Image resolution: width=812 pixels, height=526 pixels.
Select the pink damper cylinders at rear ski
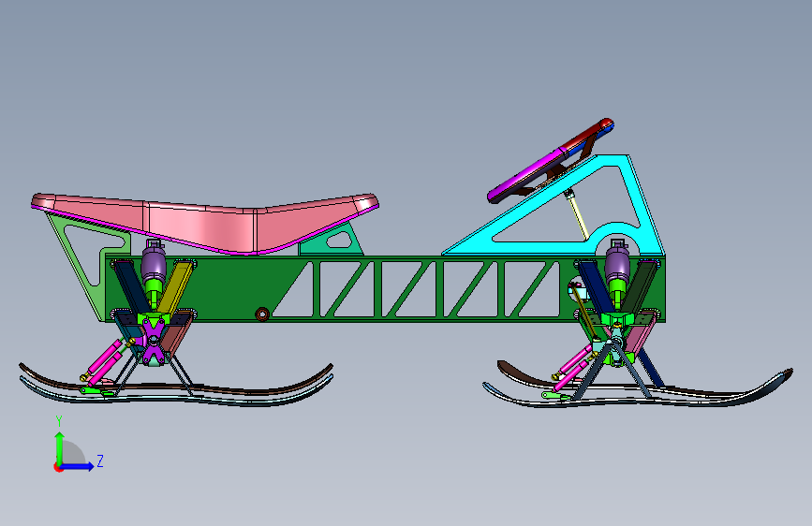coord(106,360)
